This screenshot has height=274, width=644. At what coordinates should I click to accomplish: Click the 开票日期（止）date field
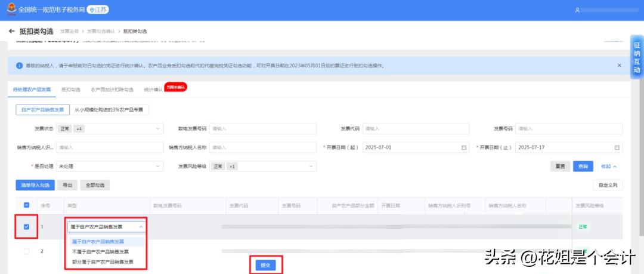(569, 147)
